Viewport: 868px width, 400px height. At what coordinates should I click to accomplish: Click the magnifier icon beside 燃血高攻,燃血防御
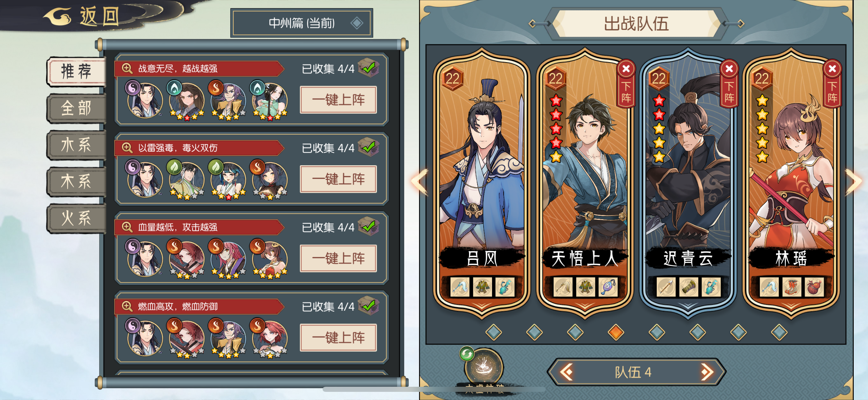point(127,306)
